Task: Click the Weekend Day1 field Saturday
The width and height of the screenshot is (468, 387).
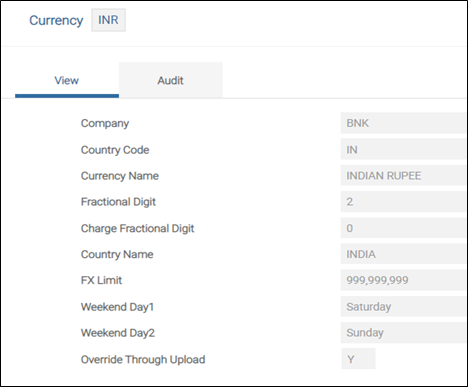Action: [x=403, y=306]
